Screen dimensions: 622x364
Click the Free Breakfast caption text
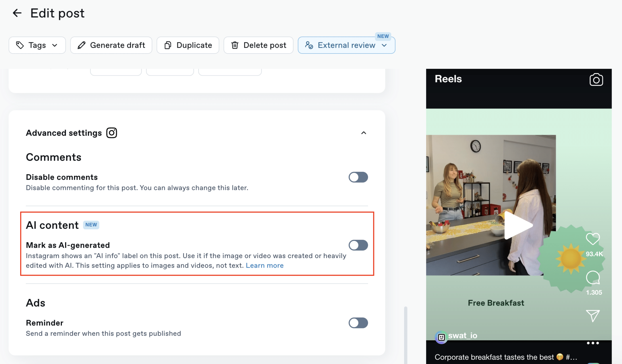click(496, 303)
